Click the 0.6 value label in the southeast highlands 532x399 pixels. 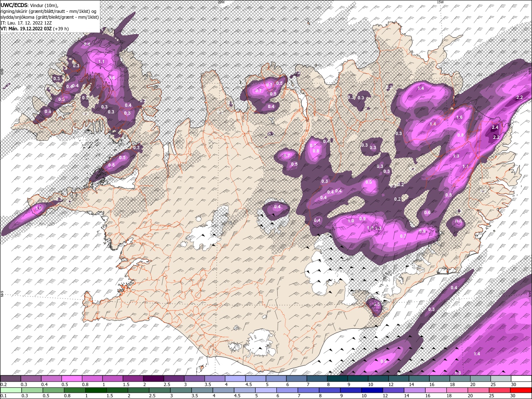click(427, 212)
